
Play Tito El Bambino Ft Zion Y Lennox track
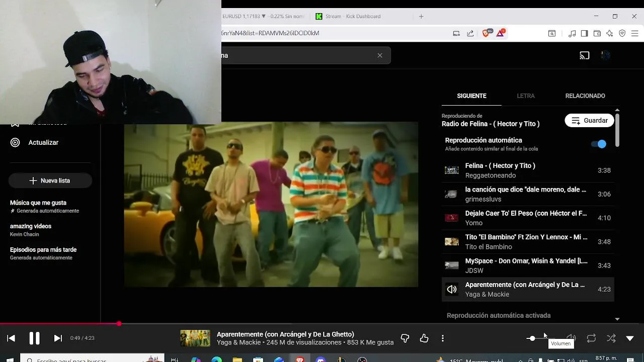click(x=528, y=242)
